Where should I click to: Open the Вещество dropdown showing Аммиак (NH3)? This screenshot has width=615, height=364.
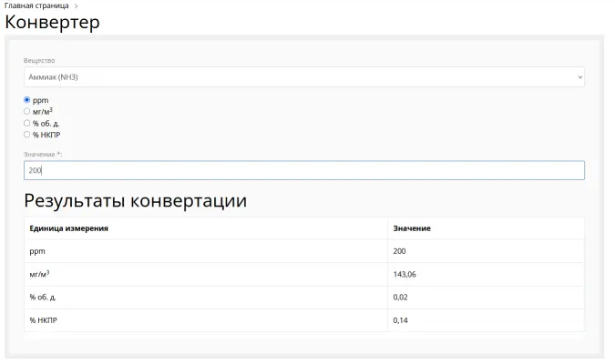coord(304,77)
